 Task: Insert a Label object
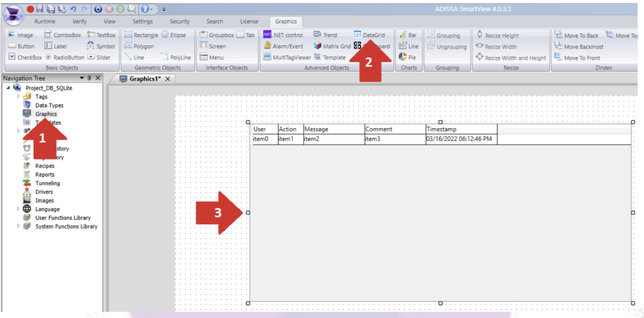coord(55,47)
